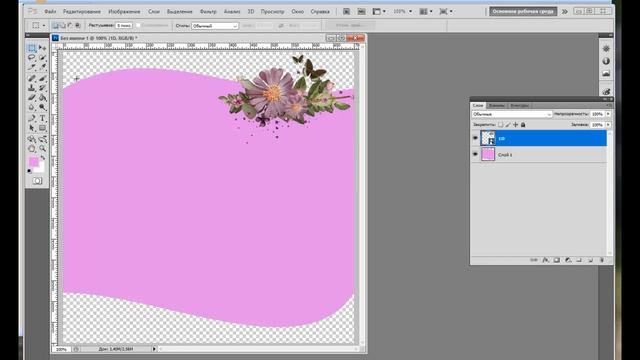The height and width of the screenshot is (360, 640).
Task: Reset default foreground and background colors
Action: [29, 171]
